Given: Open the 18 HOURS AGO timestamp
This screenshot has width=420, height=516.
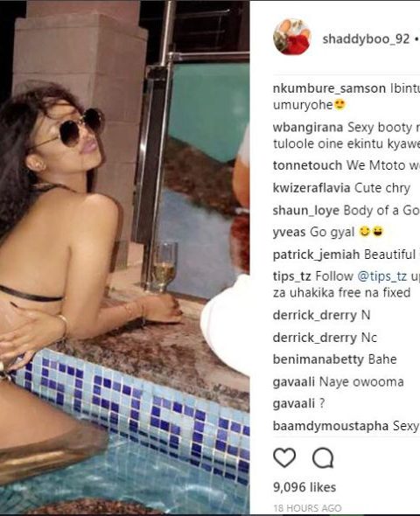Looking at the screenshot, I should [308, 508].
